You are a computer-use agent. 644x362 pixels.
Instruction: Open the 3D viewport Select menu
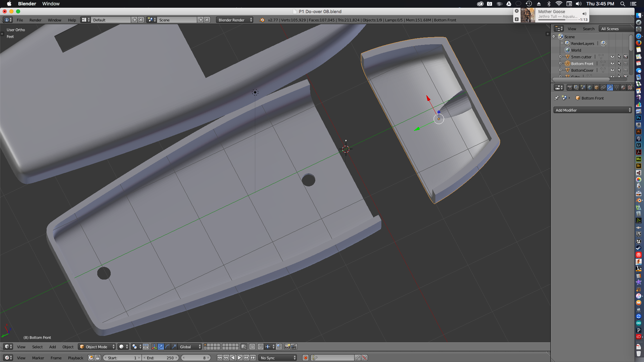(x=37, y=347)
